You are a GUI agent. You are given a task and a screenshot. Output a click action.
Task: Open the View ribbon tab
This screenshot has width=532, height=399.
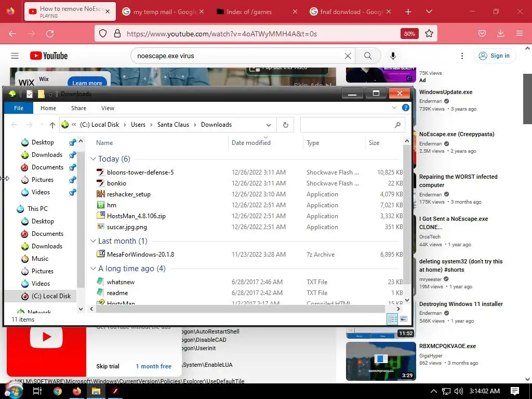(108, 108)
